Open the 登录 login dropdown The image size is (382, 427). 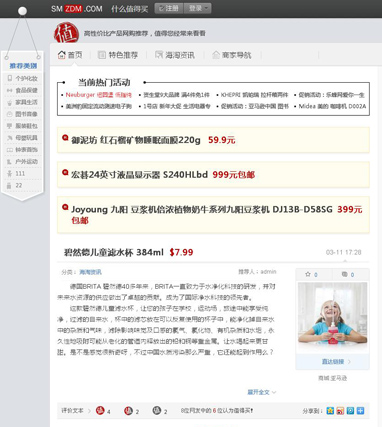[198, 8]
